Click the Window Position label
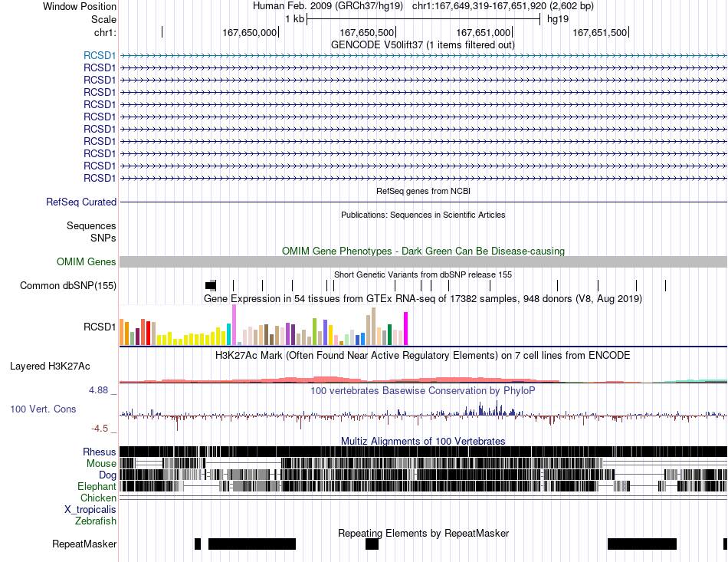The width and height of the screenshot is (728, 562). [80, 6]
